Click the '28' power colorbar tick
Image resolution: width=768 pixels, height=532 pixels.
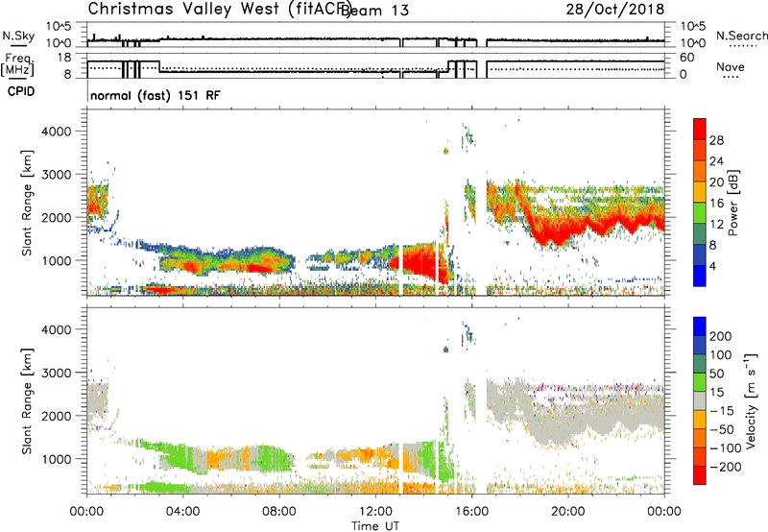(x=716, y=140)
